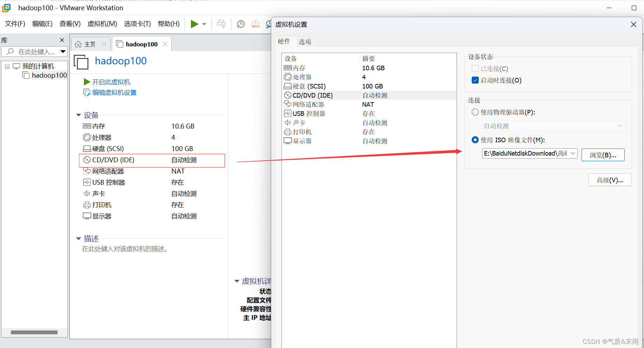
Task: Click the library panel horizontal scrollbar
Action: [x=34, y=332]
